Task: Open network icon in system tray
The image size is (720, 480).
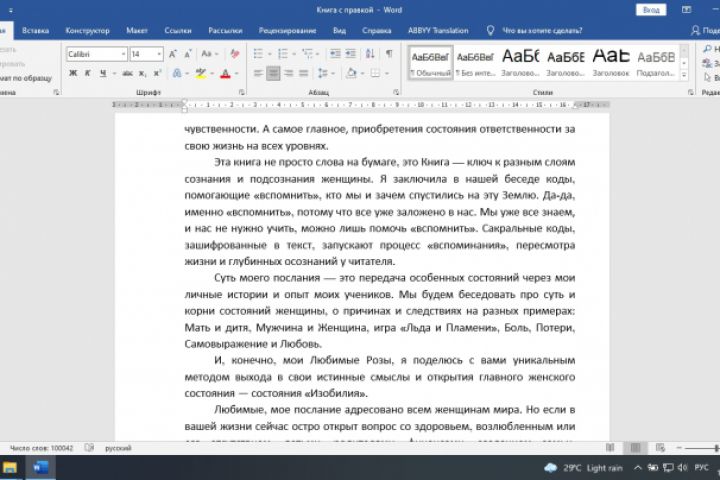Action: click(668, 468)
